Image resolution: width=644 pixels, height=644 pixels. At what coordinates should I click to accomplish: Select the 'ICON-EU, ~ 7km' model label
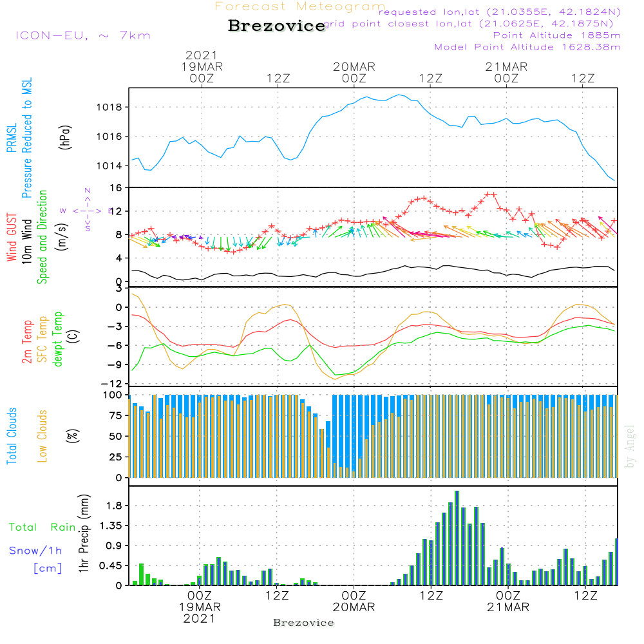tap(83, 35)
